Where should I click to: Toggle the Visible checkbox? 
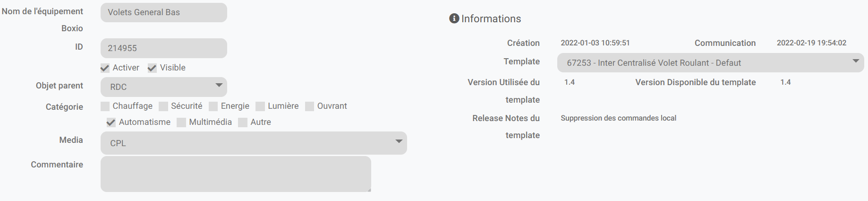point(152,68)
